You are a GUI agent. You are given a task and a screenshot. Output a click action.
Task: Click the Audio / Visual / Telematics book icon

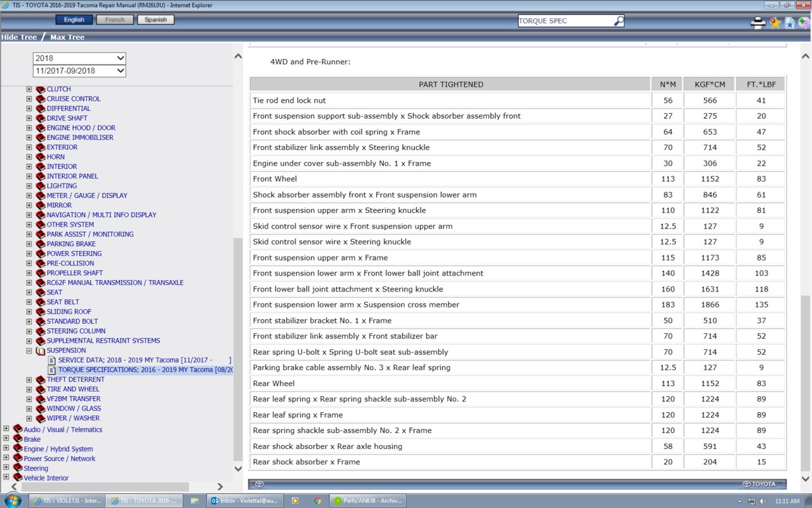click(x=18, y=429)
